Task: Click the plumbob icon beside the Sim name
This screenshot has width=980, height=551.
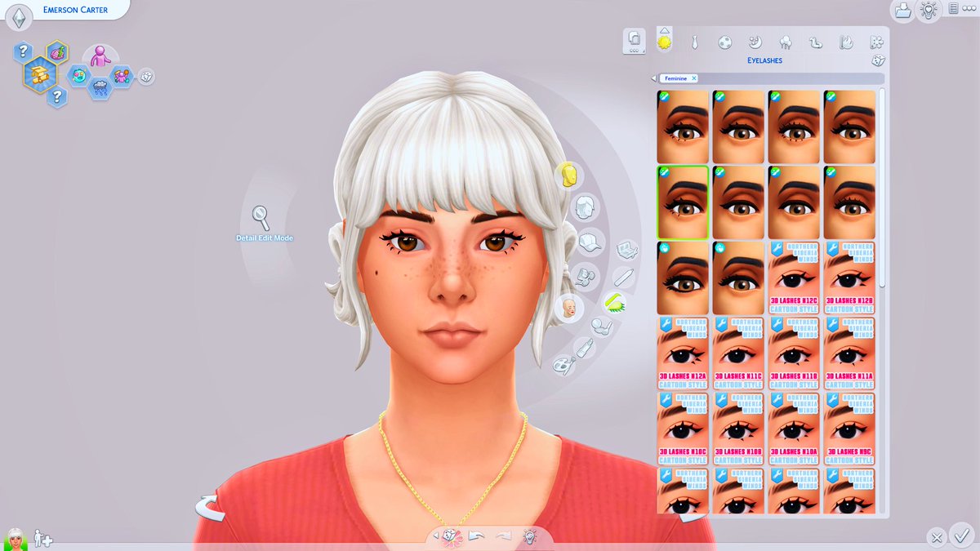Action: point(19,18)
